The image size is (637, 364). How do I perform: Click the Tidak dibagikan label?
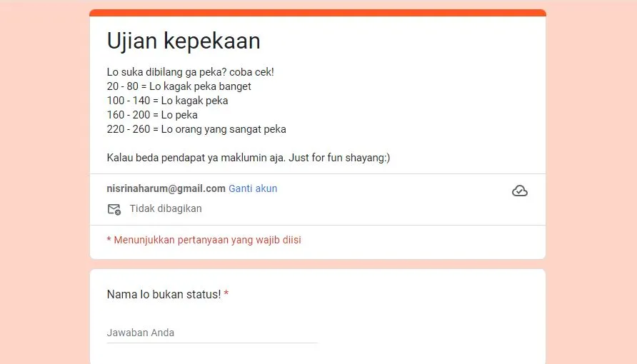(x=166, y=208)
